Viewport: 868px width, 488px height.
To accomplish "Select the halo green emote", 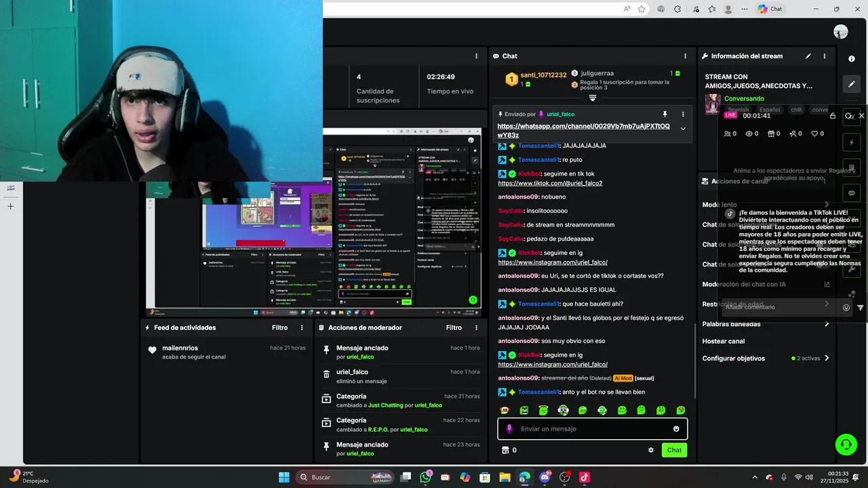I will 543,410.
